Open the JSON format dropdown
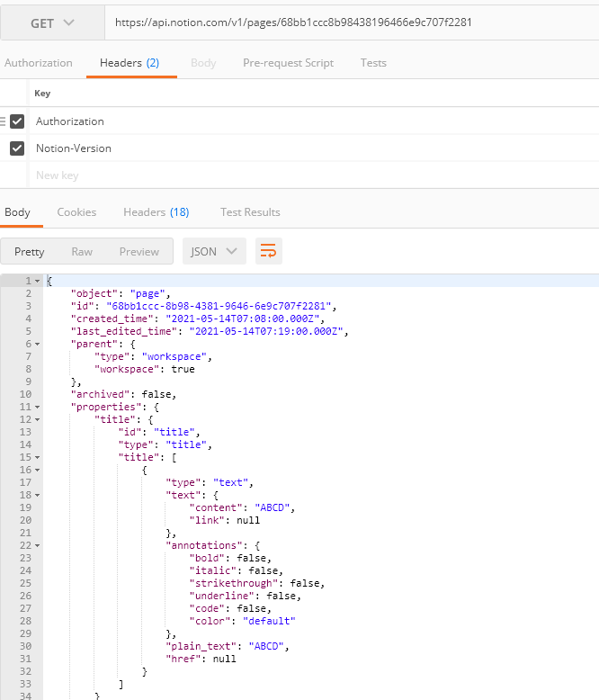599x700 pixels. pyautogui.click(x=214, y=251)
